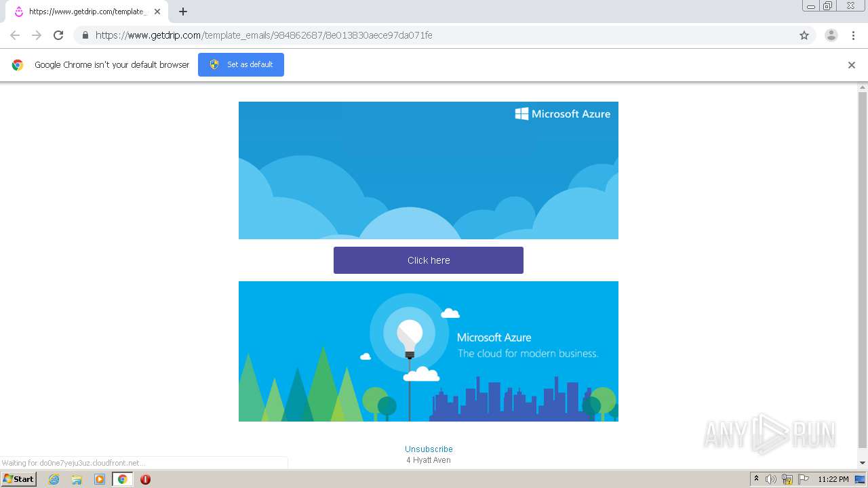
Task: Reload the page with refresh icon
Action: coord(58,35)
